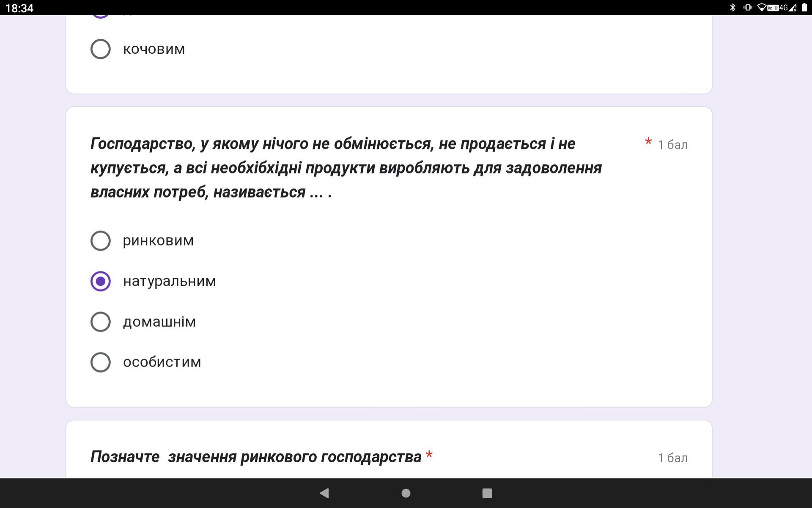The image size is (812, 508).
Task: Select the ринковим radio option
Action: [101, 241]
